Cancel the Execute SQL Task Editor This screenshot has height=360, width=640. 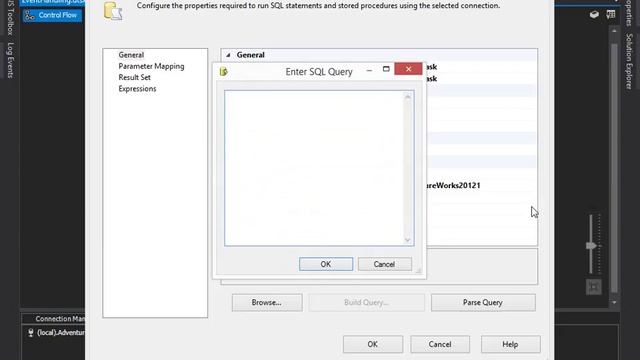pos(440,344)
